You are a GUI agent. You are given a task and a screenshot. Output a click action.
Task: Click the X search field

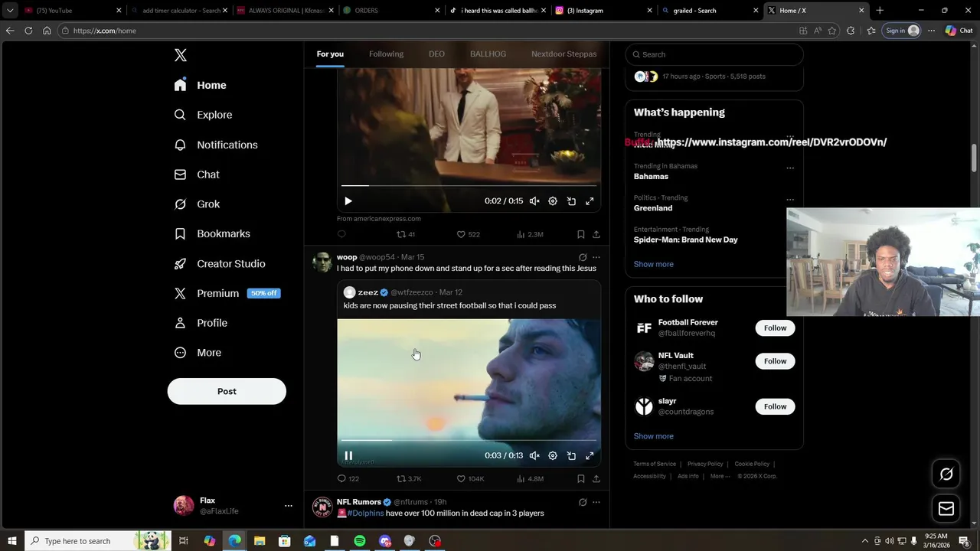click(x=714, y=54)
